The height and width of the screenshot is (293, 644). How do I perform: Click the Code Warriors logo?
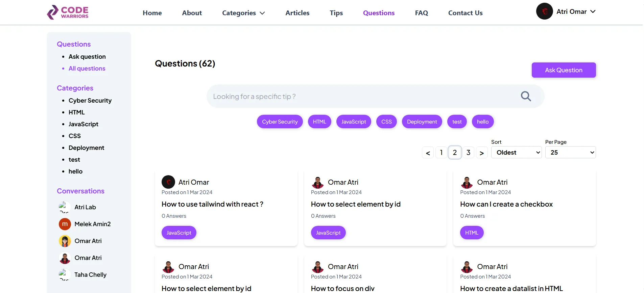(x=68, y=12)
